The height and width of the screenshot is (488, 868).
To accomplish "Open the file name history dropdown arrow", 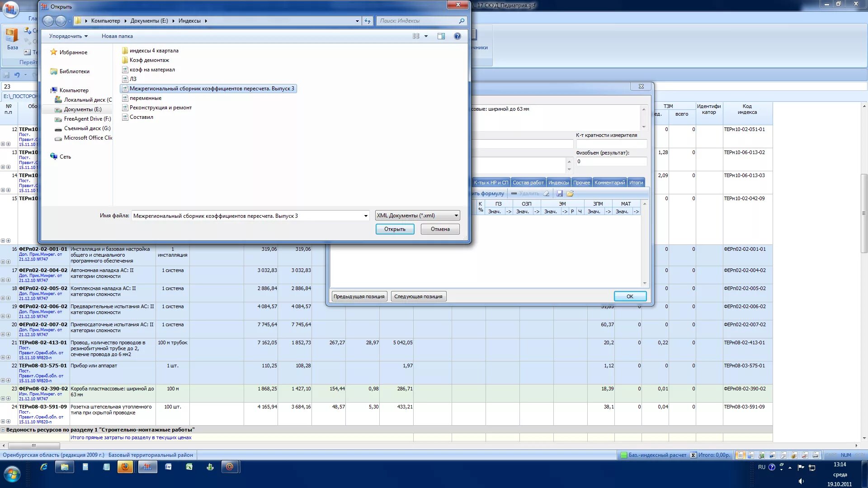I will (x=366, y=216).
